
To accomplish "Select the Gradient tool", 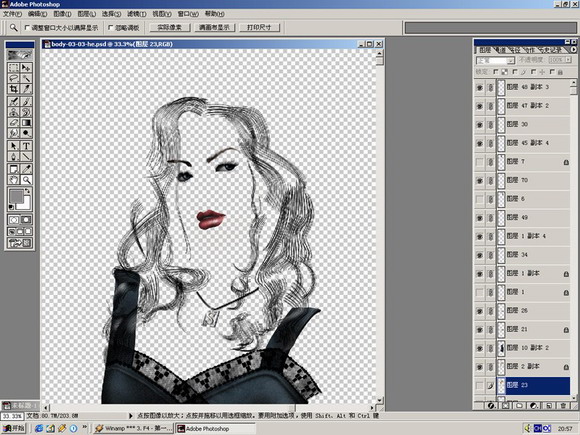I will 26,122.
